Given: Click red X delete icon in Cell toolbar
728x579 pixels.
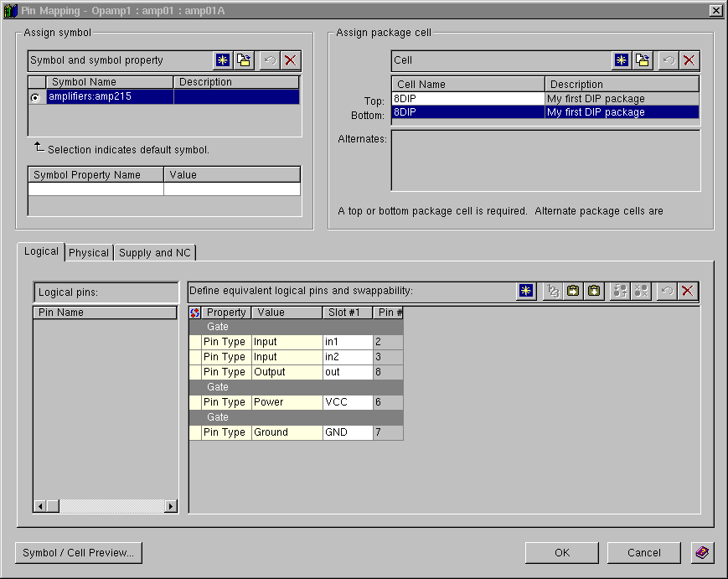Looking at the screenshot, I should (689, 60).
